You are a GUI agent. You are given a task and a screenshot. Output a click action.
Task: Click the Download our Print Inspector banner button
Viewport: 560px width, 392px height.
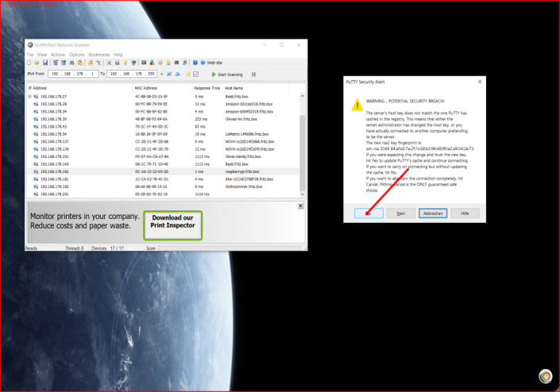click(172, 225)
